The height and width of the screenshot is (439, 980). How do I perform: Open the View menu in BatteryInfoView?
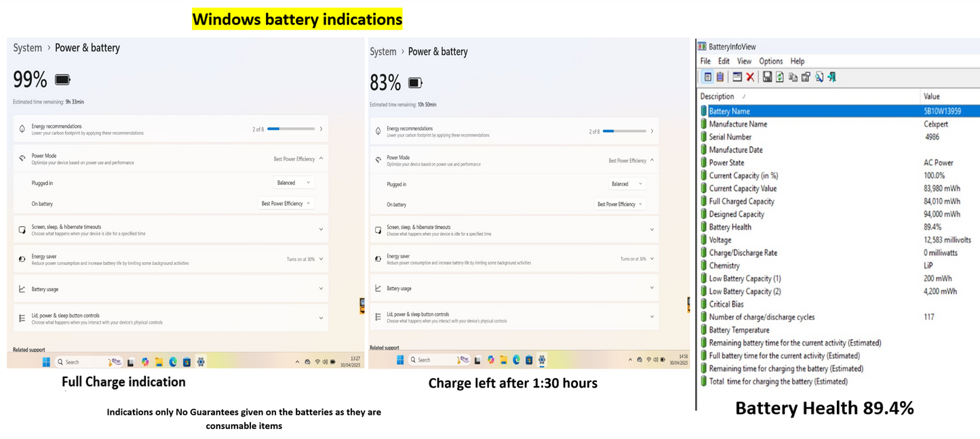pos(744,61)
